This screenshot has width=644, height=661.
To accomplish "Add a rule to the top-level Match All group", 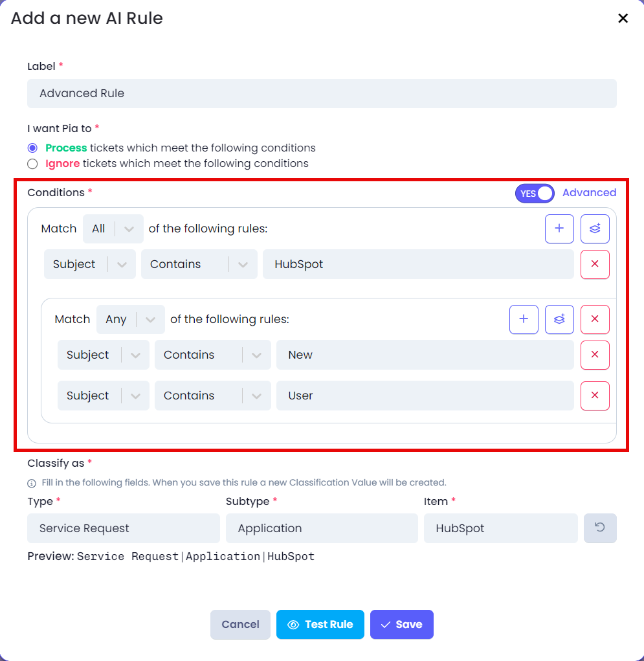I will point(559,229).
